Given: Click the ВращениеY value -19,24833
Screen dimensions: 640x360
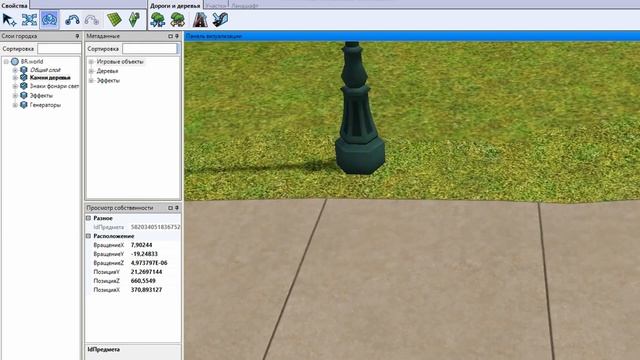Looking at the screenshot, I should [x=144, y=254].
